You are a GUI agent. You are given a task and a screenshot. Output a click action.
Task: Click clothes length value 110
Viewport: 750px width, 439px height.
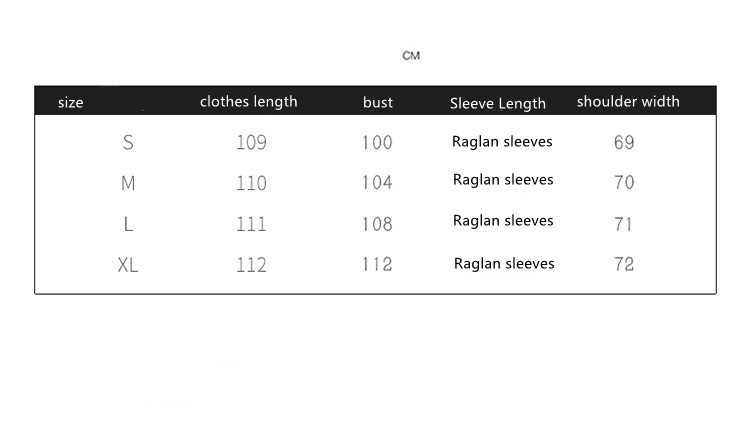click(x=251, y=183)
